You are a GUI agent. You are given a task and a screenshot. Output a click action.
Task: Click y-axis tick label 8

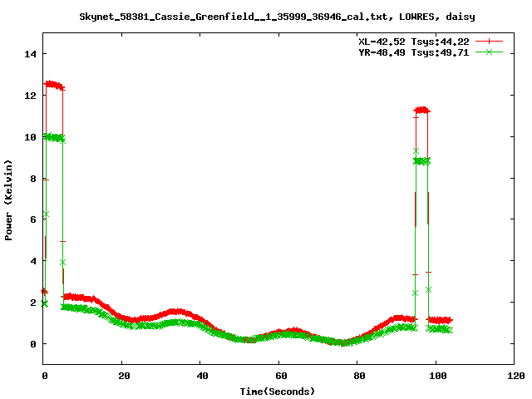[33, 179]
